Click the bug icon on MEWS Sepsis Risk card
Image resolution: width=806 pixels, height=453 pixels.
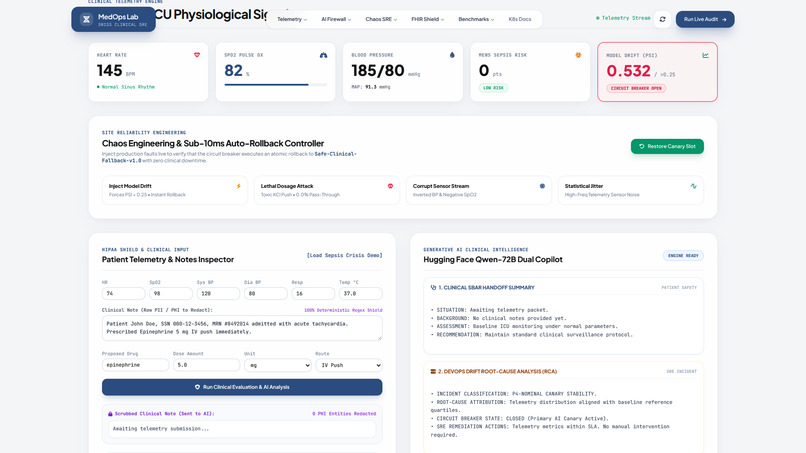coord(578,55)
